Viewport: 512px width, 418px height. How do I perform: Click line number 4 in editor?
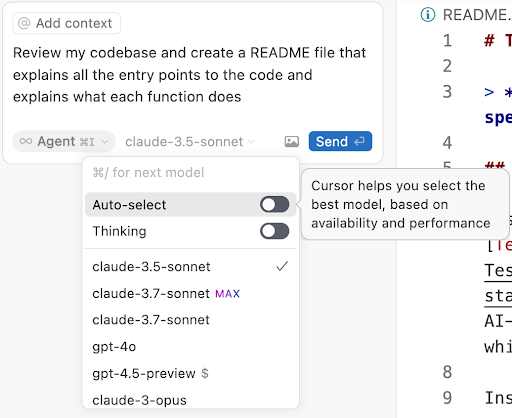[447, 143]
